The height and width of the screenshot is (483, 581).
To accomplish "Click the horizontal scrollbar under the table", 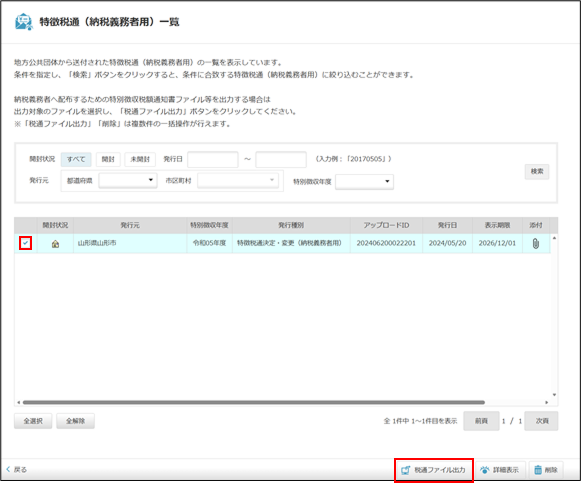I will click(x=253, y=402).
